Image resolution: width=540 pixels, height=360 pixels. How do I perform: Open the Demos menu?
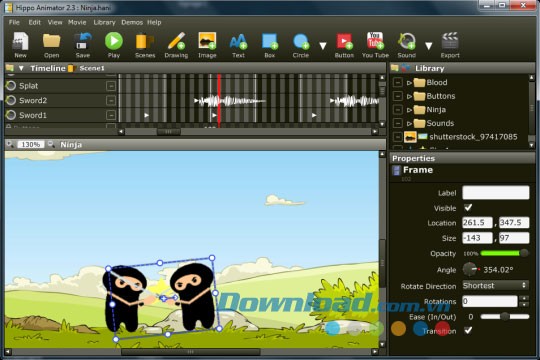click(x=132, y=22)
